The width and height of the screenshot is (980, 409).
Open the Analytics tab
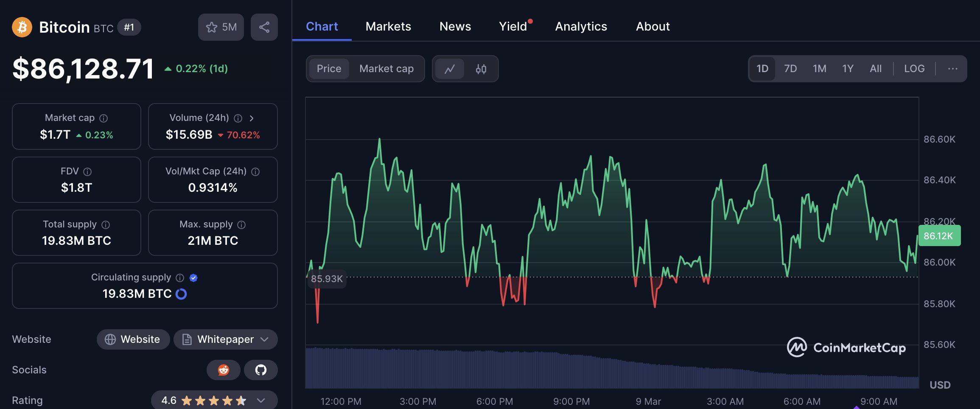pos(581,26)
